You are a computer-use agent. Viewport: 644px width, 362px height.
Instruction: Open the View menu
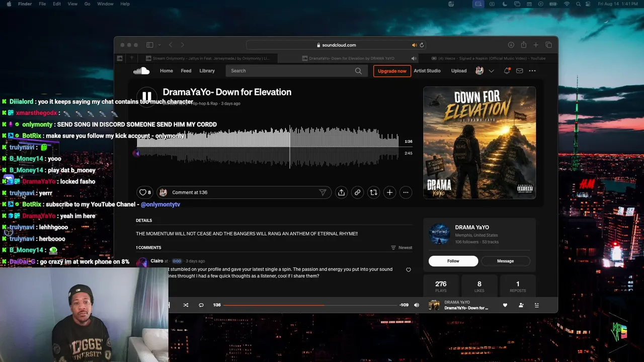click(72, 4)
